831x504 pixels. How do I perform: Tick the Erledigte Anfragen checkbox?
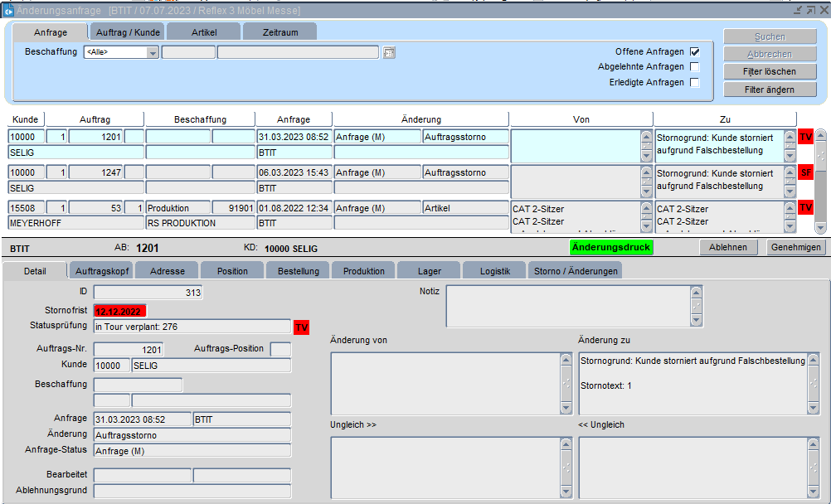click(x=695, y=83)
